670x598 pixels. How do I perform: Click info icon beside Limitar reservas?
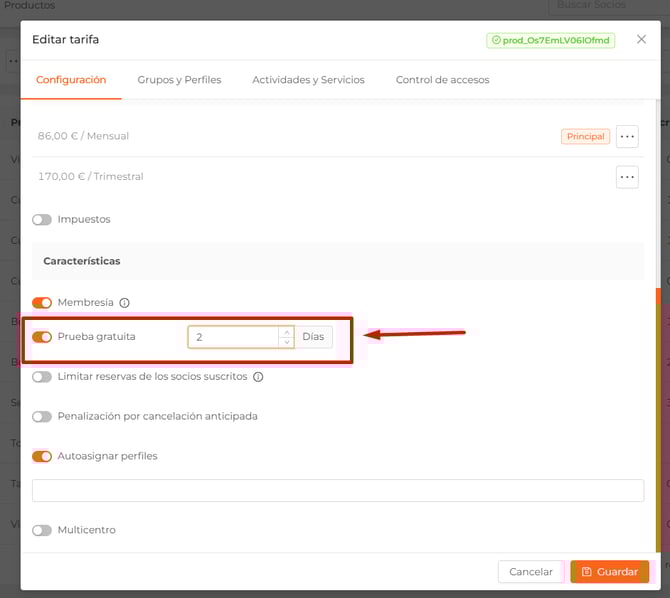click(x=258, y=377)
